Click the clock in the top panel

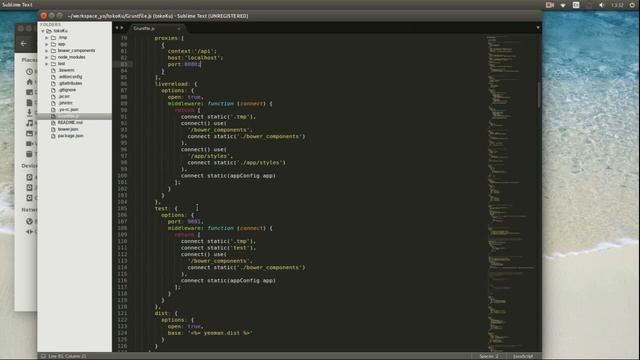[617, 5]
